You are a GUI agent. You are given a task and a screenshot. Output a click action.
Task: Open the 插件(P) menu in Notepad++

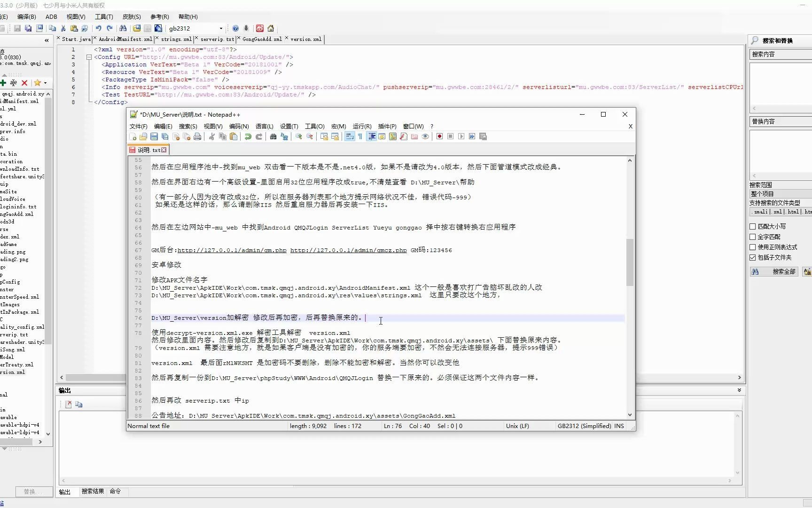(x=387, y=126)
